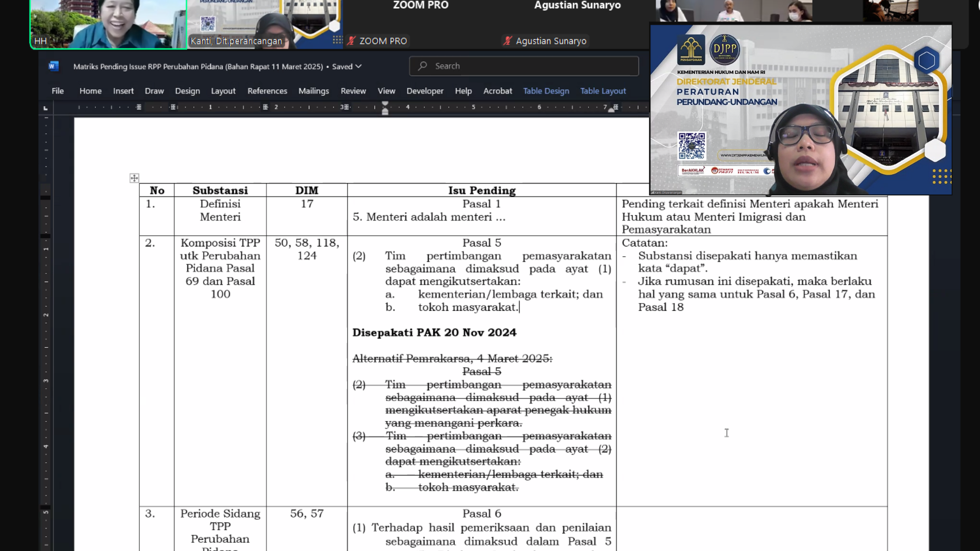Click the 'Isu Pending' column header

[x=482, y=190]
